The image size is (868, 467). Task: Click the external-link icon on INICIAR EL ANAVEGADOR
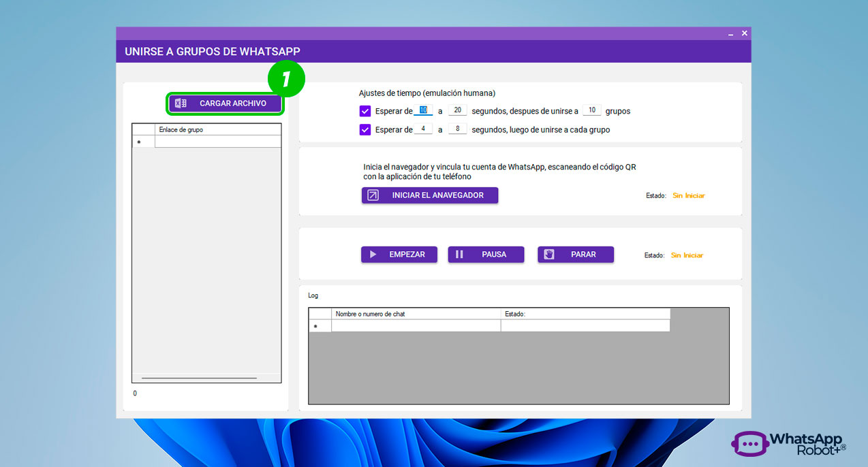click(373, 195)
